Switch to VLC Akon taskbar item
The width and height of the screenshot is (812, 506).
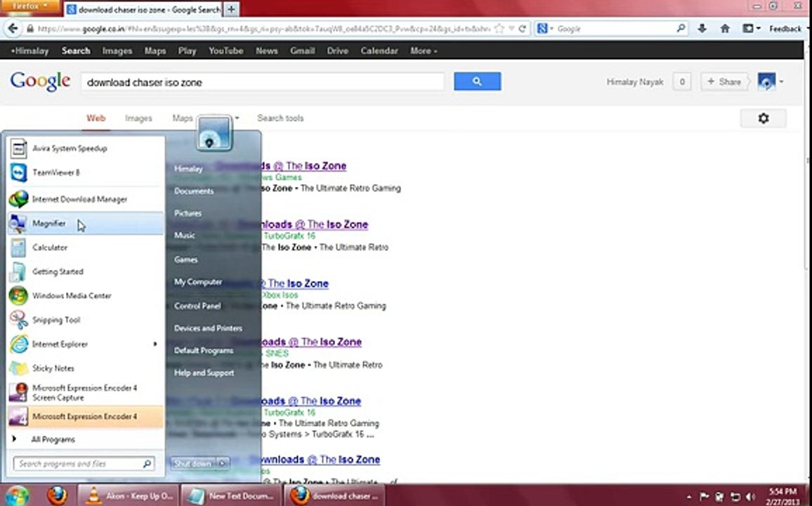pos(129,495)
